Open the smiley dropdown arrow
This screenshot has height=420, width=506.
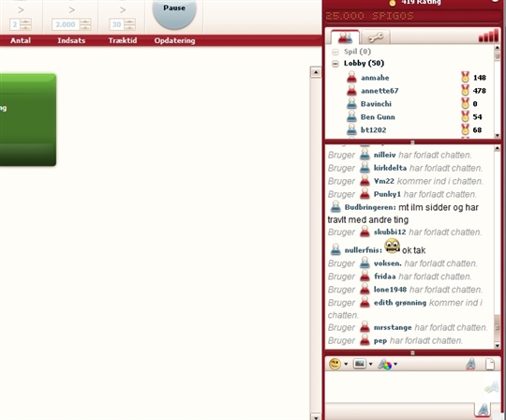pyautogui.click(x=346, y=364)
